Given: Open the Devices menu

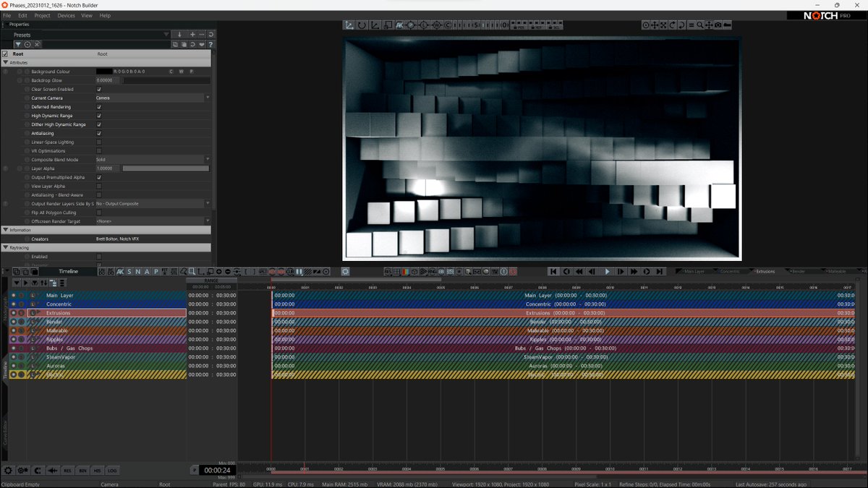Looking at the screenshot, I should tap(66, 14).
